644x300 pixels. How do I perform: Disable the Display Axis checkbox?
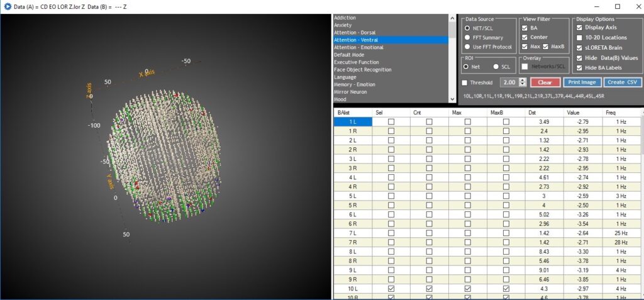click(579, 28)
